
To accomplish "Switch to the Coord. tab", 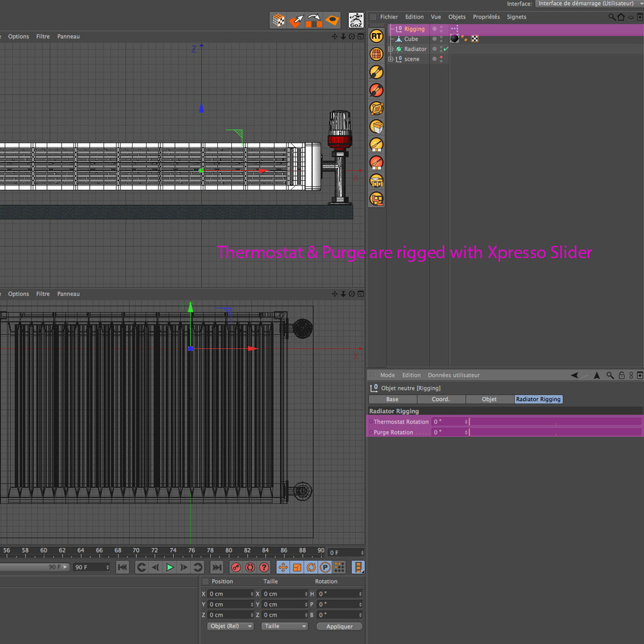I will [441, 399].
